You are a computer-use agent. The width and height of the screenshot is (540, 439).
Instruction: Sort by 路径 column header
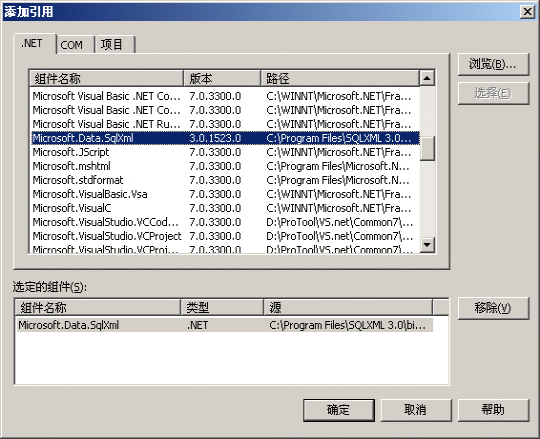tap(340, 79)
